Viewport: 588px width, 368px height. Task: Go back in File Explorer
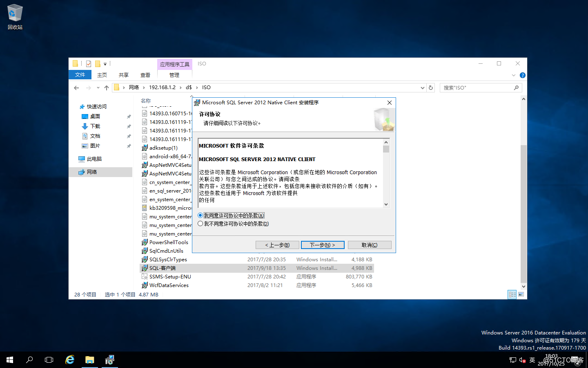[x=76, y=88]
